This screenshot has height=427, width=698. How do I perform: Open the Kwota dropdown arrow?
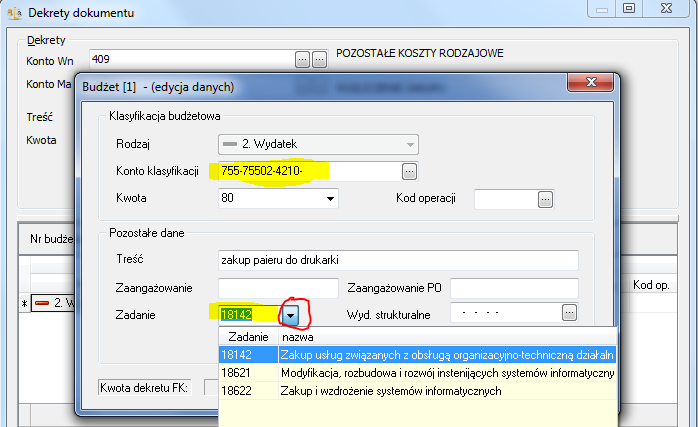(330, 199)
